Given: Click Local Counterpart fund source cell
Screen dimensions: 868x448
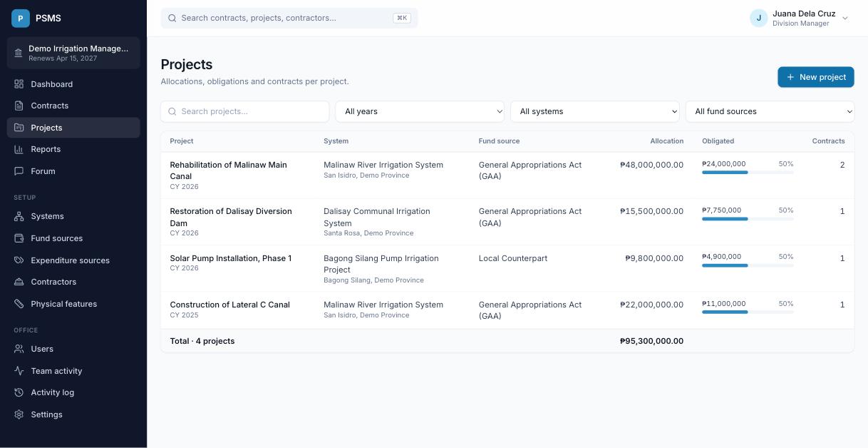Looking at the screenshot, I should 513,258.
